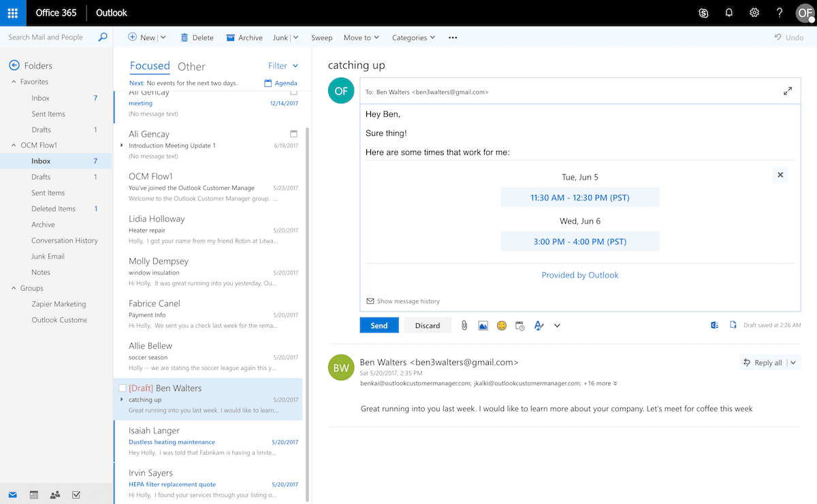
Task: Open the help question mark
Action: point(780,12)
